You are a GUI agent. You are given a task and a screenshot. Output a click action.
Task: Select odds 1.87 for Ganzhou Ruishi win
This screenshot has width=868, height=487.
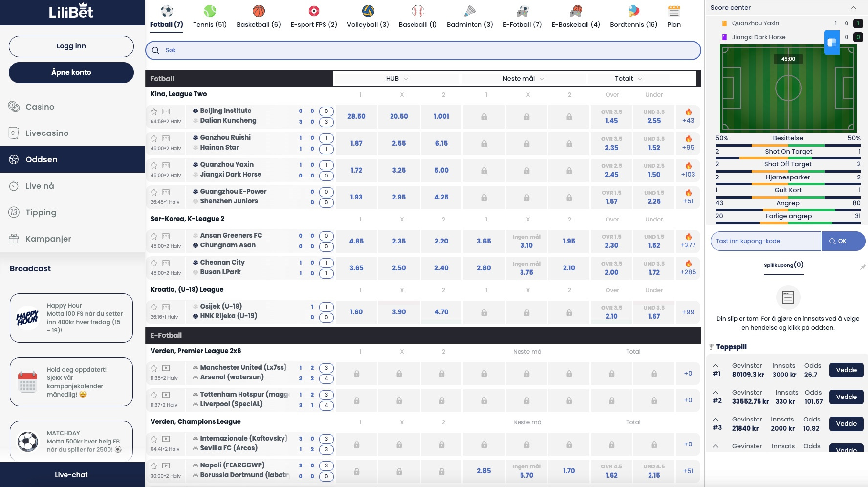point(356,143)
